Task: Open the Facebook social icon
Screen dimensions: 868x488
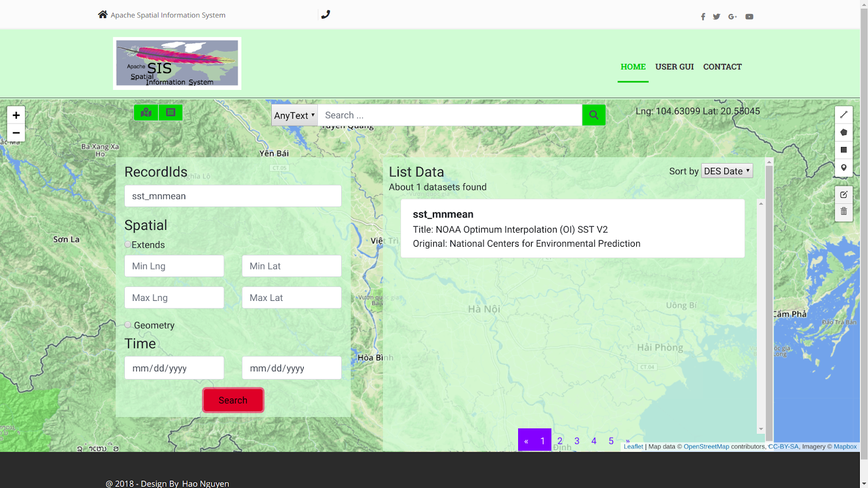Action: [703, 17]
